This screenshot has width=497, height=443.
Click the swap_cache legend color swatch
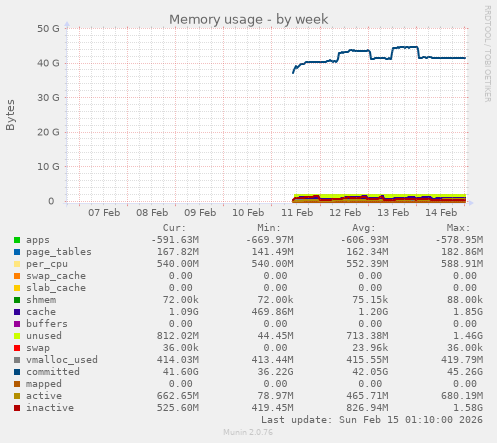click(x=17, y=276)
